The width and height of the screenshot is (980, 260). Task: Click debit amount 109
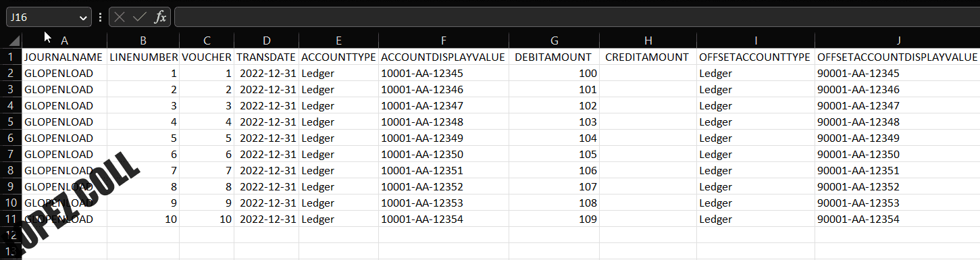tap(553, 219)
